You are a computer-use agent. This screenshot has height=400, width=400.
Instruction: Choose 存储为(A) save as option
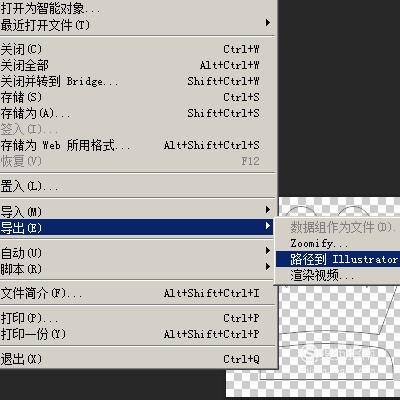tap(137, 113)
